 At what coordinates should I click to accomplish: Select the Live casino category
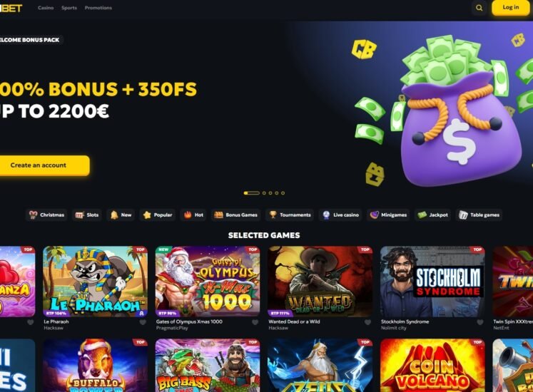click(340, 215)
